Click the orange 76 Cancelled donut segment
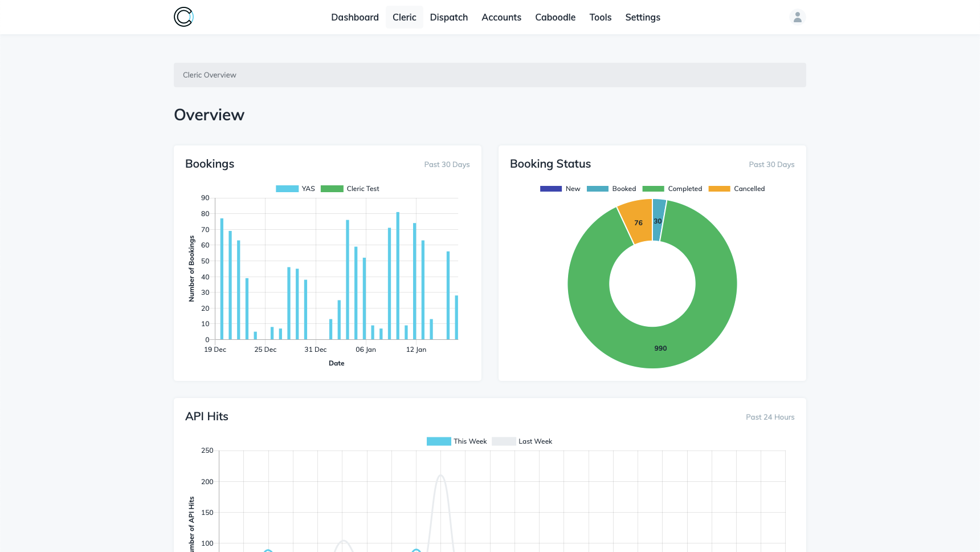This screenshot has width=980, height=552. pyautogui.click(x=637, y=222)
